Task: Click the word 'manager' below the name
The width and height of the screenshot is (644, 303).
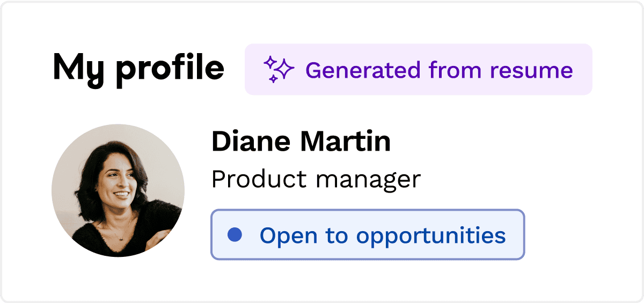Action: click(368, 180)
